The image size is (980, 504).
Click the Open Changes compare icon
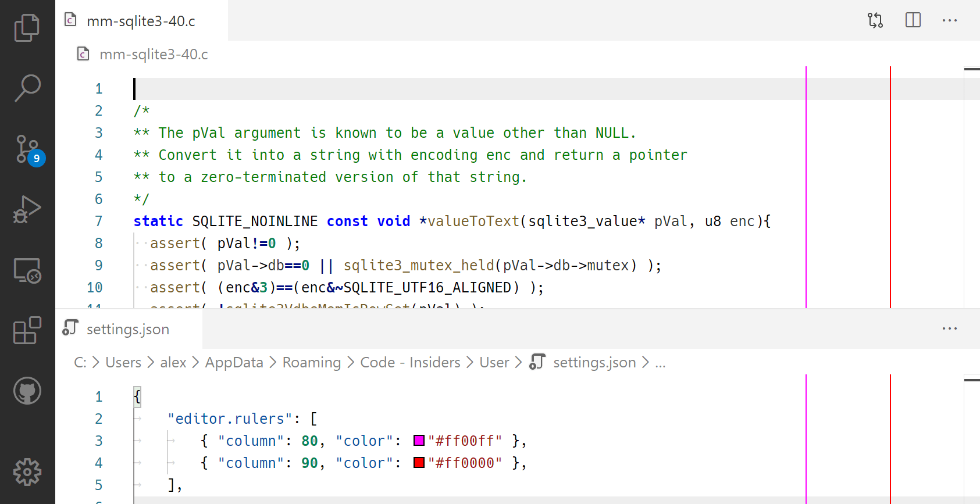(875, 20)
